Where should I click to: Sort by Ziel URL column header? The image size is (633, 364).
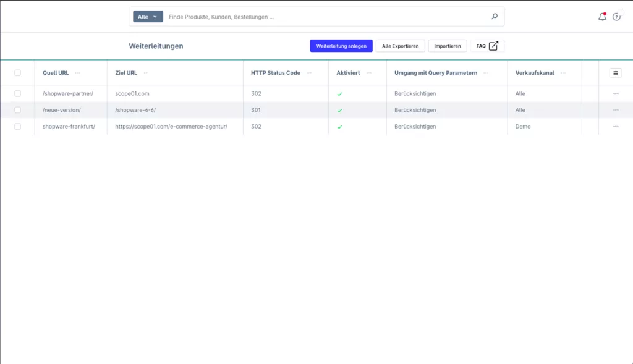(126, 73)
